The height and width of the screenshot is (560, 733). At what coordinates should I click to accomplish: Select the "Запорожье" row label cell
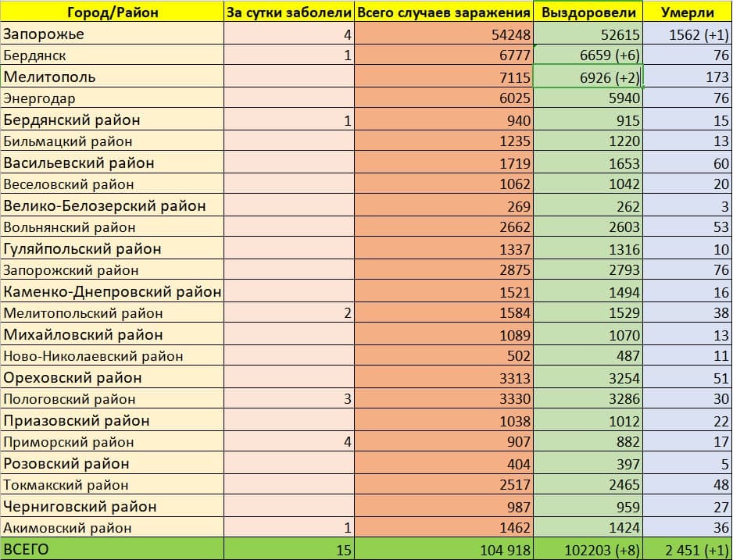click(111, 34)
